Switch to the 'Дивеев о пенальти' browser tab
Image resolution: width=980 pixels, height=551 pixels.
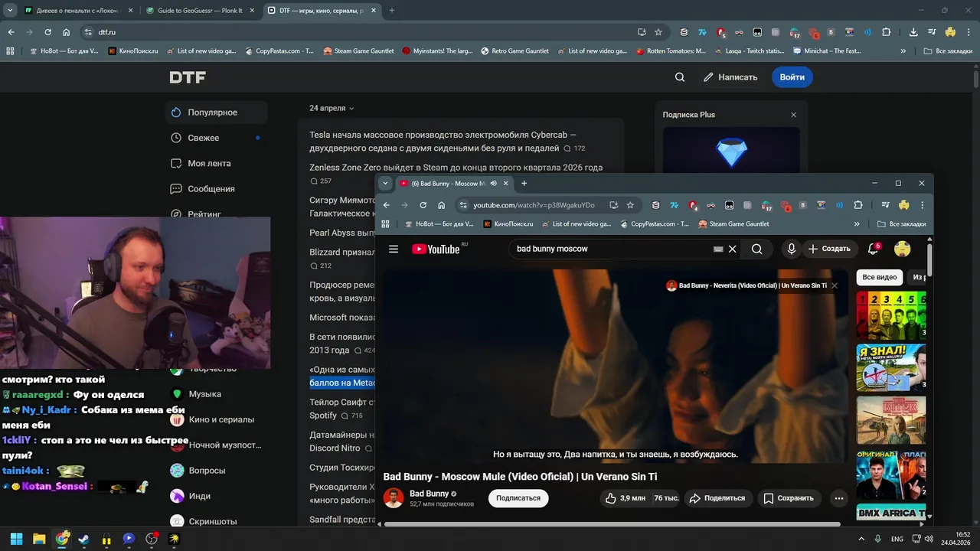(78, 11)
